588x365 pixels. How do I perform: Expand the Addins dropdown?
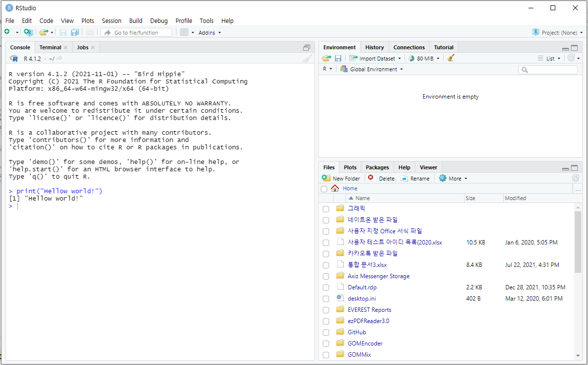(x=210, y=33)
